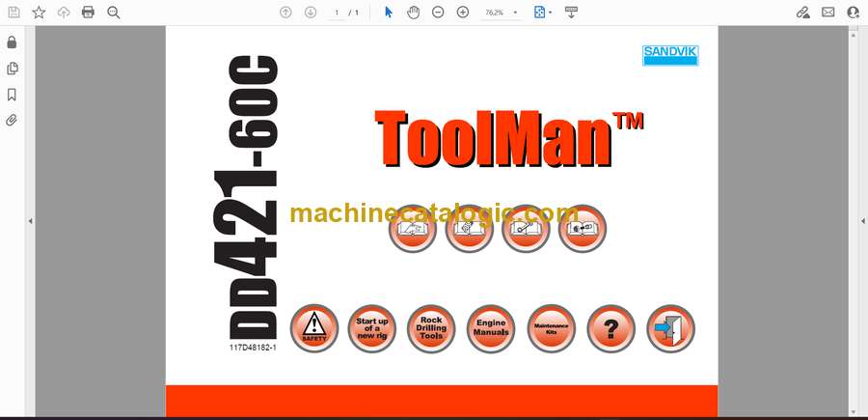Screen dimensions: 868x420
Task: Open the hand-on-book manual button
Action: click(x=413, y=229)
